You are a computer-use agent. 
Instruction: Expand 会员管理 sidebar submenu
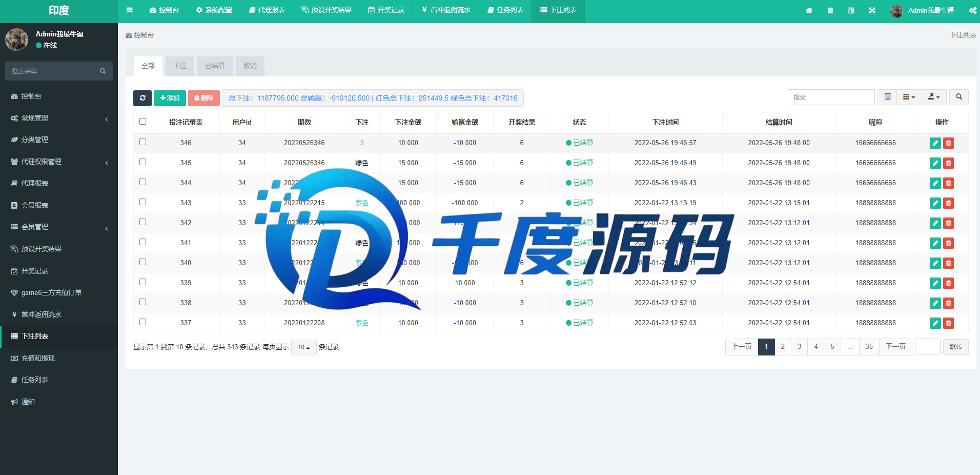(59, 227)
